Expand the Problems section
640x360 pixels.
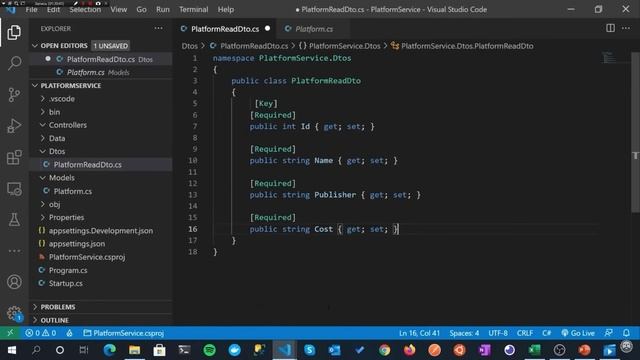(58, 307)
